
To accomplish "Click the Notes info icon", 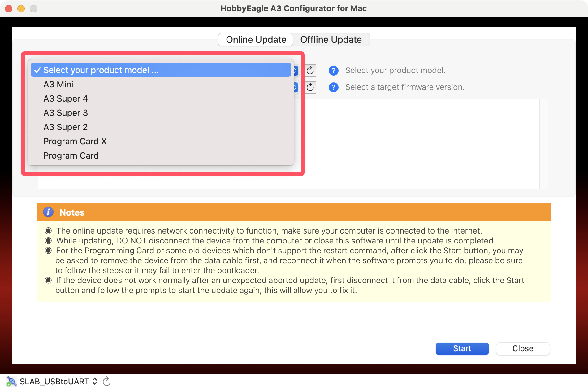I will (x=48, y=212).
